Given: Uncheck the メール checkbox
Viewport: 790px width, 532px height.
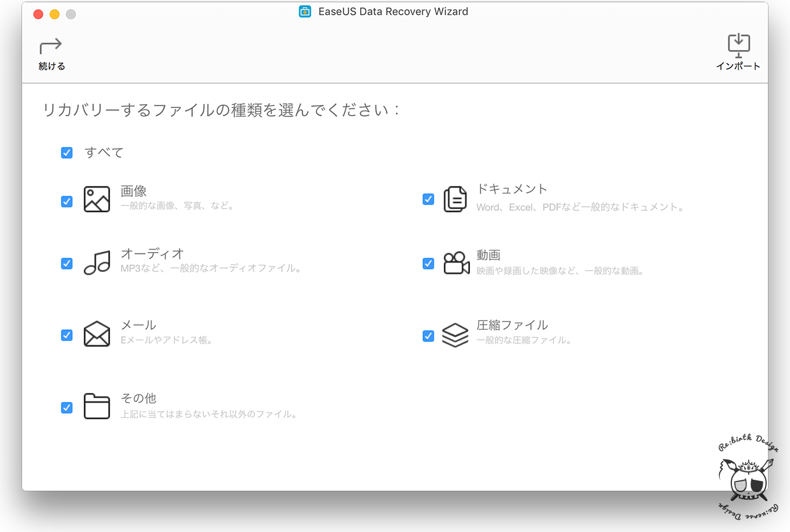Looking at the screenshot, I should (67, 335).
